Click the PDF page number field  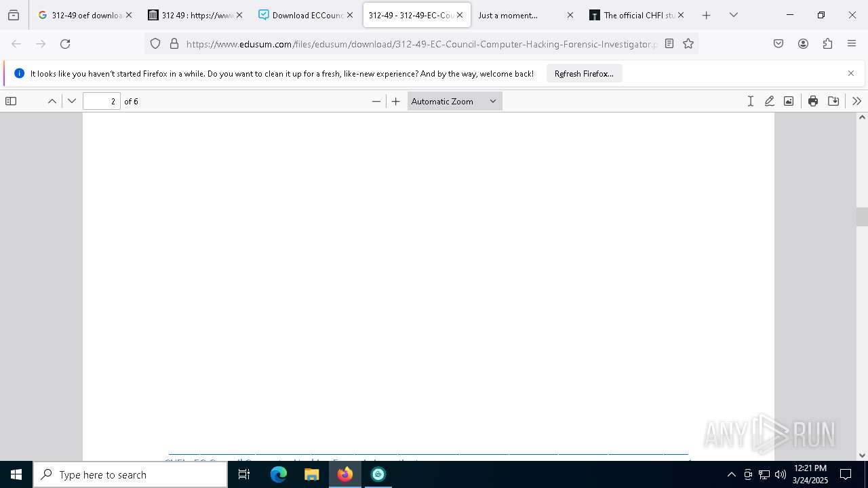tap(102, 101)
